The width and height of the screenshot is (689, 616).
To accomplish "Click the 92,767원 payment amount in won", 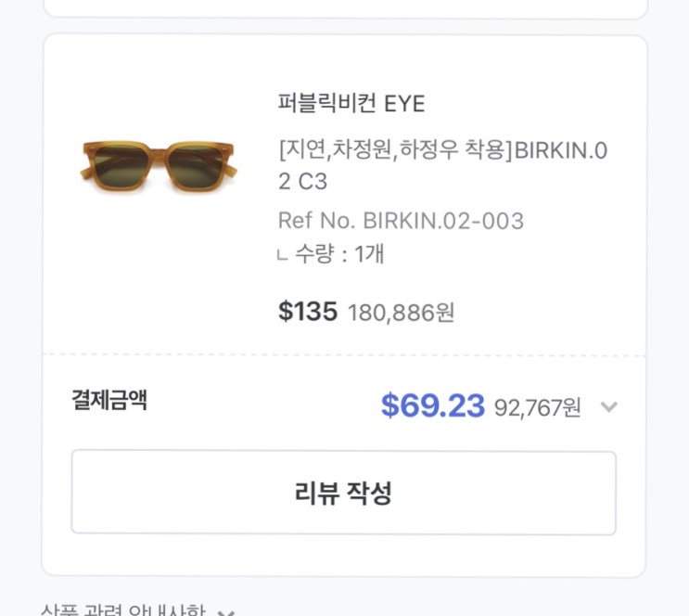I will tap(537, 407).
